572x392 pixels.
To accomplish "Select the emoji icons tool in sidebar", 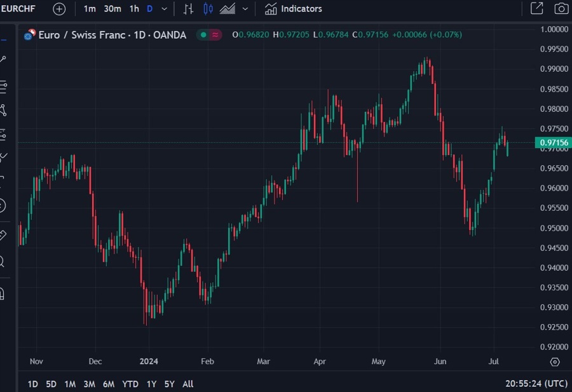I will click(2, 206).
